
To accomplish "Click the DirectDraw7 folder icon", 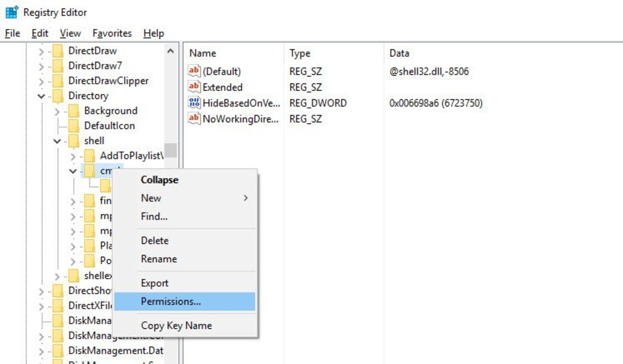I will [x=58, y=66].
